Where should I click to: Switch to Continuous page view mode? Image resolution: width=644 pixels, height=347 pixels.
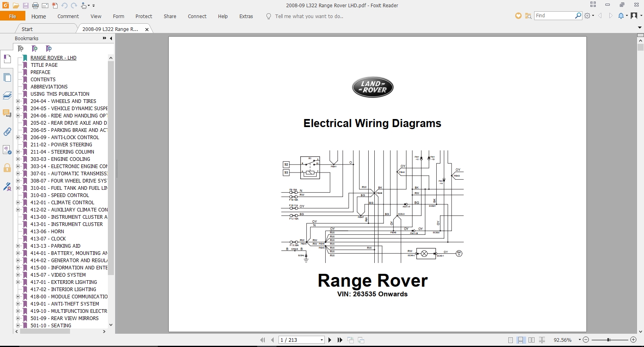pyautogui.click(x=521, y=340)
